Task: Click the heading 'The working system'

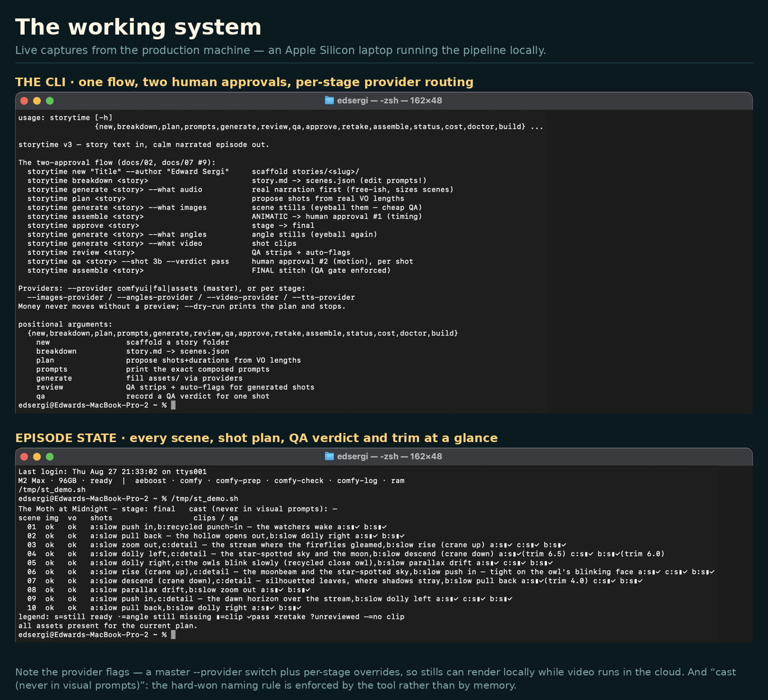Action: tap(138, 27)
